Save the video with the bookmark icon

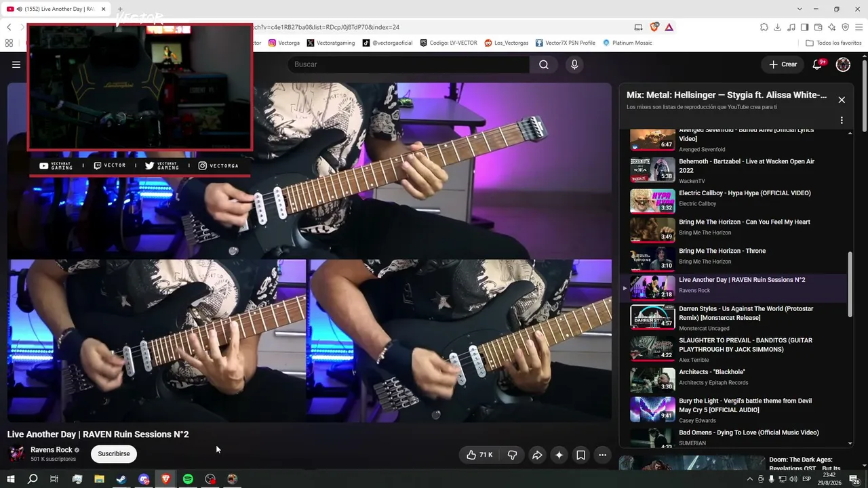580,455
